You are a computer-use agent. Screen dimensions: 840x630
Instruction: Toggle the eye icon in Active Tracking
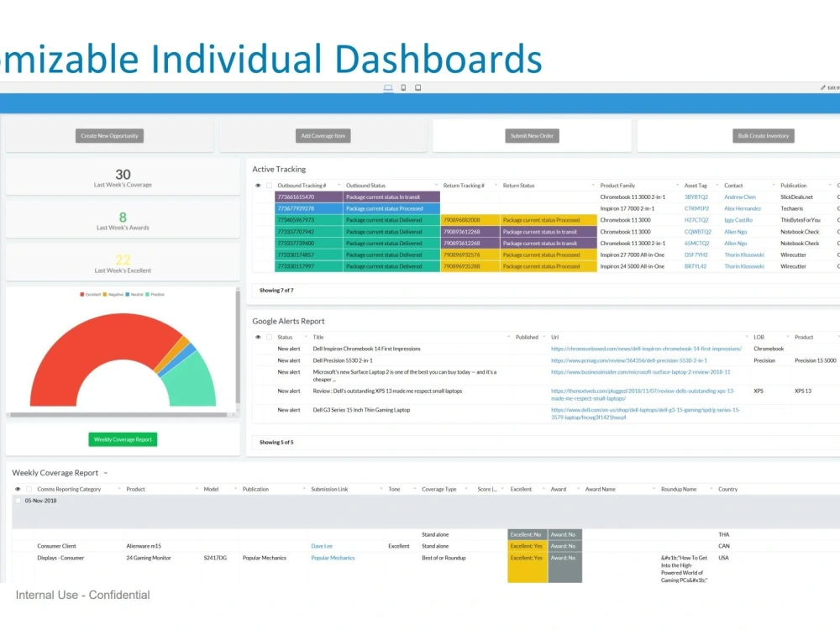click(x=258, y=186)
